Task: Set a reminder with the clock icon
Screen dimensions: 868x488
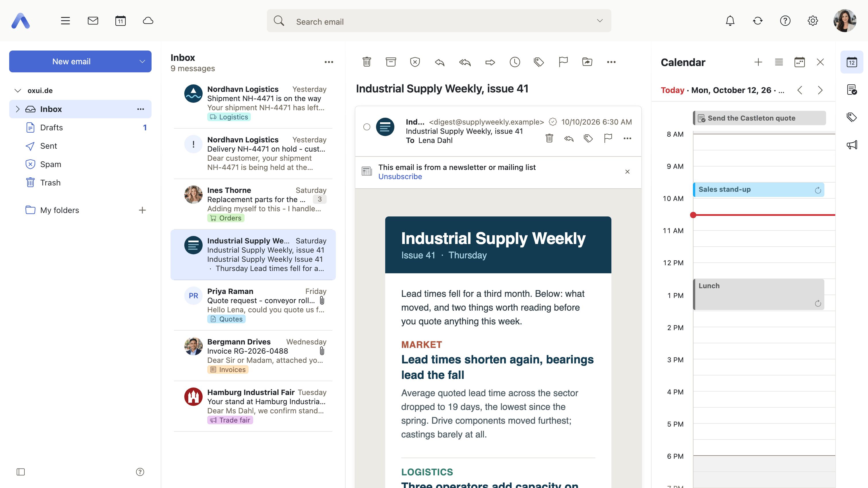Action: click(x=515, y=62)
